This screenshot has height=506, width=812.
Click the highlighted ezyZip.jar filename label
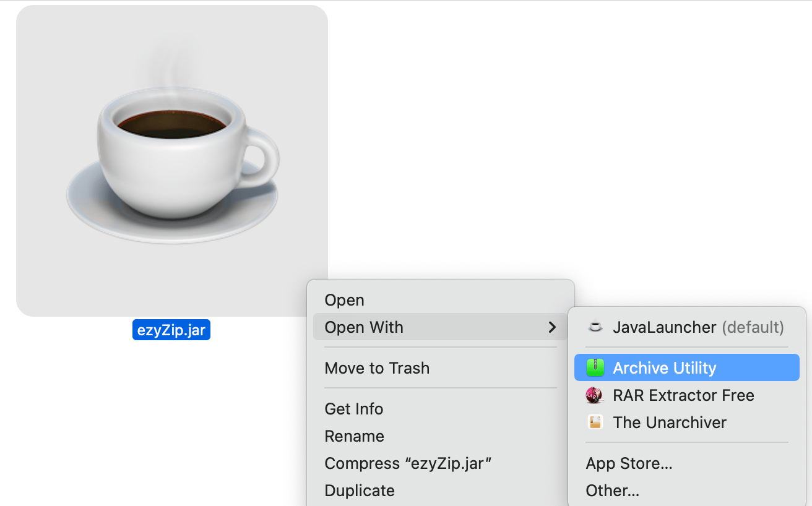pos(171,330)
